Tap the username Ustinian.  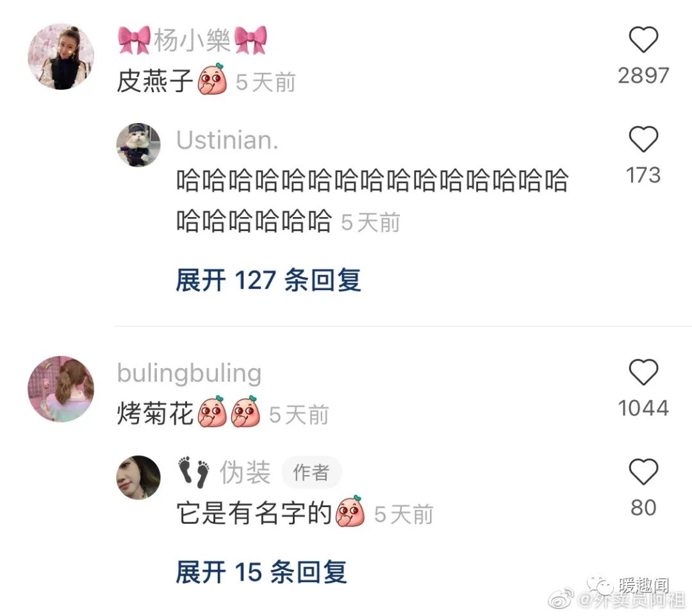click(x=227, y=140)
